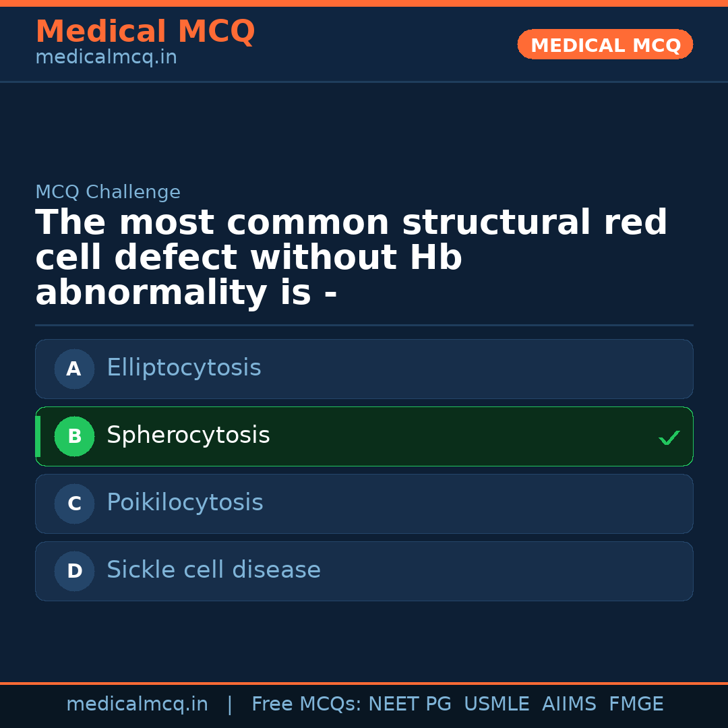Pick the Poikilocytosis answer text

point(185,503)
